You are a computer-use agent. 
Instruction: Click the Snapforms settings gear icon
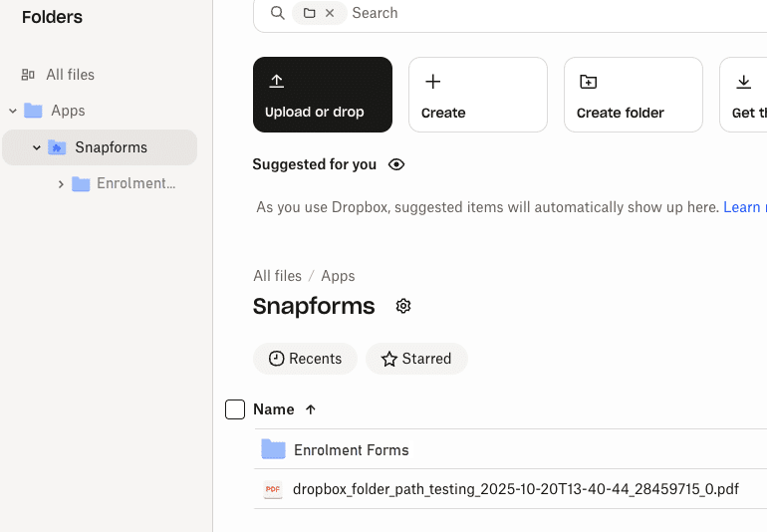coord(403,306)
